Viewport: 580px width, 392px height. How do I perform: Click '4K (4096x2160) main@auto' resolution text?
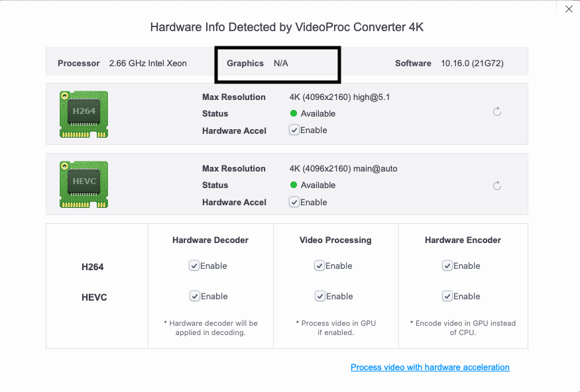(x=343, y=168)
